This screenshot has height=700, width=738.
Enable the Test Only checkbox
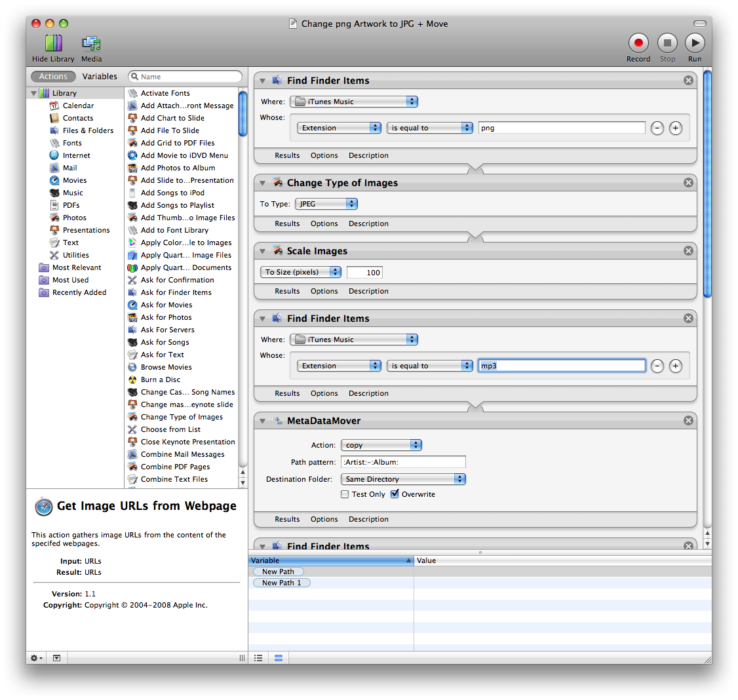tap(345, 494)
